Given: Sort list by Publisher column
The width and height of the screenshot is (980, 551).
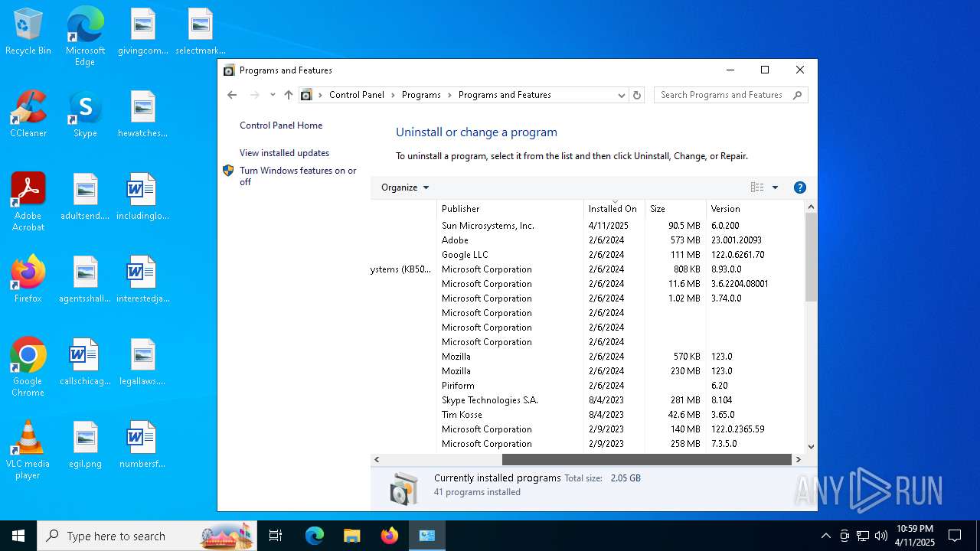Looking at the screenshot, I should point(510,208).
